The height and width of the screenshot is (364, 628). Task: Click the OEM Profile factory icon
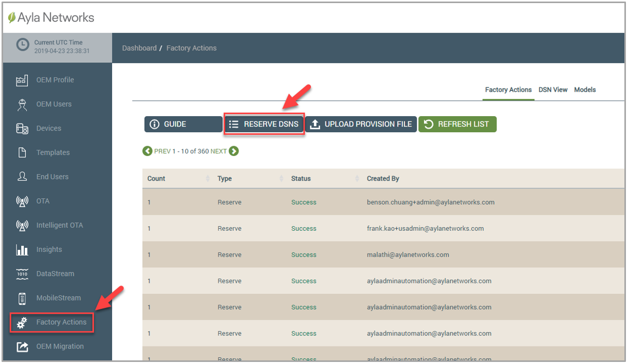(x=22, y=80)
